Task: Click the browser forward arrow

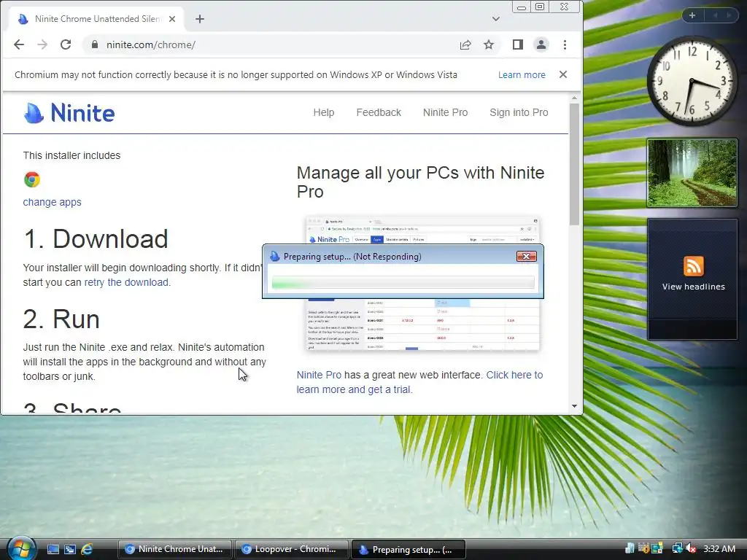Action: 42,44
